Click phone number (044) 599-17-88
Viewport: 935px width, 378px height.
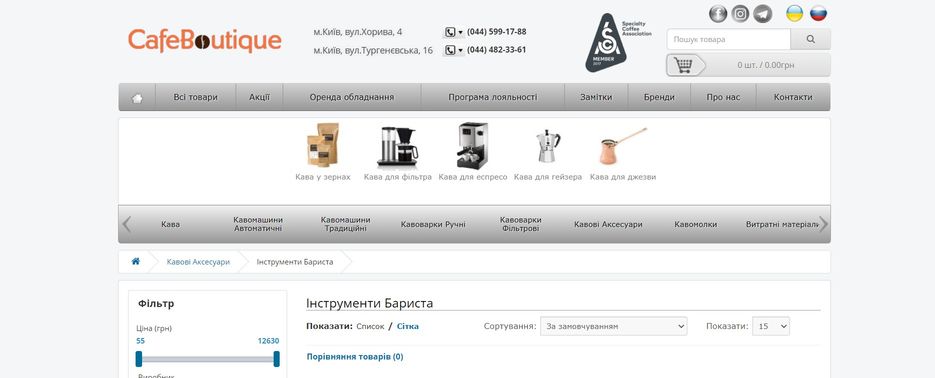(x=496, y=32)
